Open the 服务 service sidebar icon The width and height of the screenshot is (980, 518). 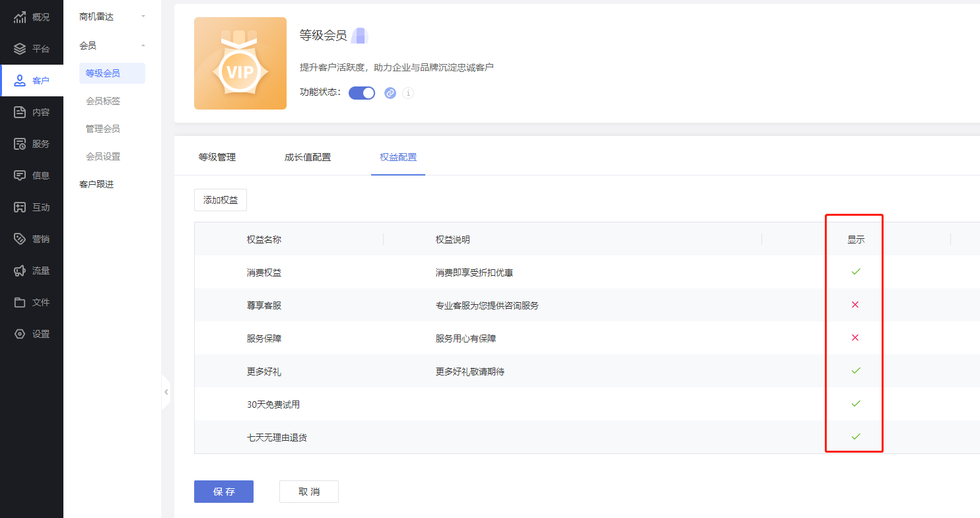20,144
